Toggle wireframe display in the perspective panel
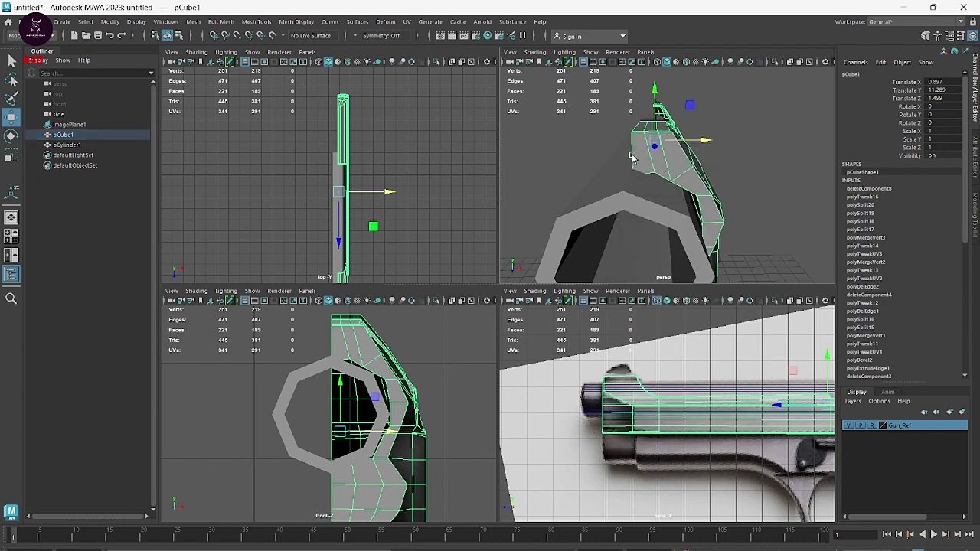This screenshot has width=980, height=551. pyautogui.click(x=657, y=62)
